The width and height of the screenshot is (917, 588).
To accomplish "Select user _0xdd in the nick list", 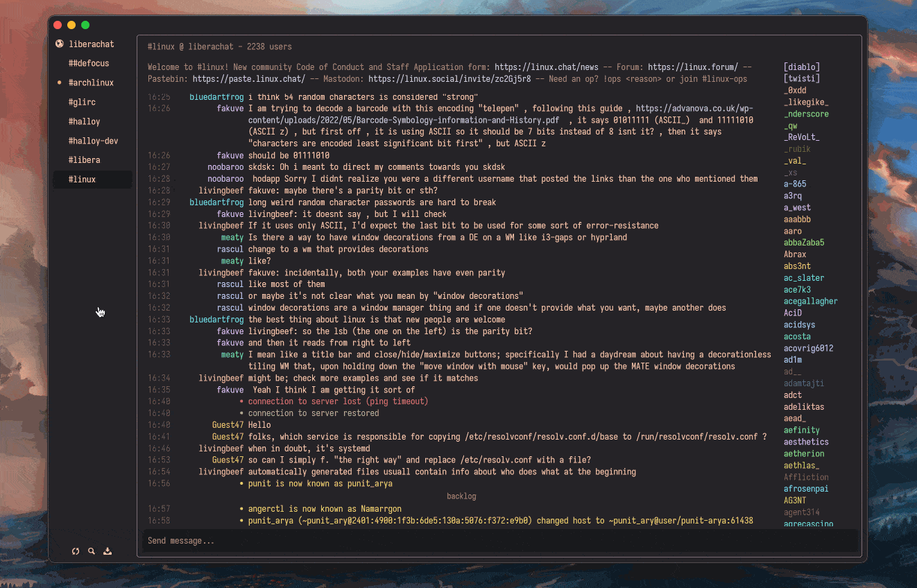I will [x=795, y=91].
